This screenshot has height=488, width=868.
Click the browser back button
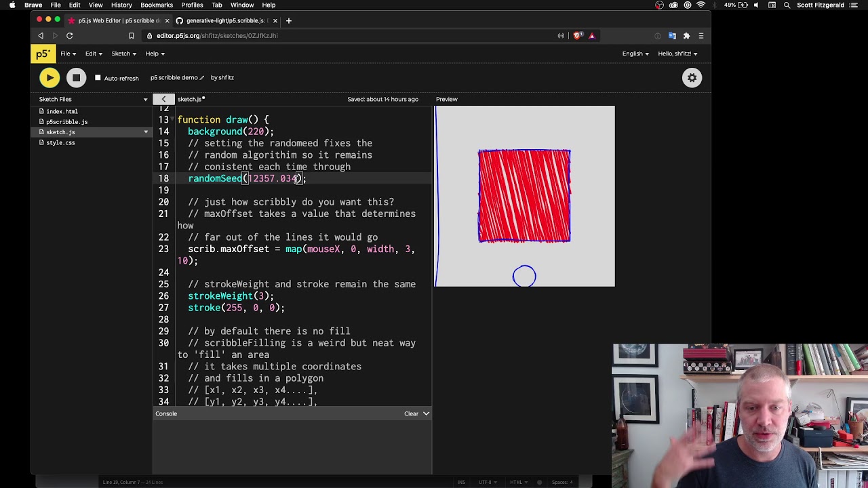coord(41,36)
